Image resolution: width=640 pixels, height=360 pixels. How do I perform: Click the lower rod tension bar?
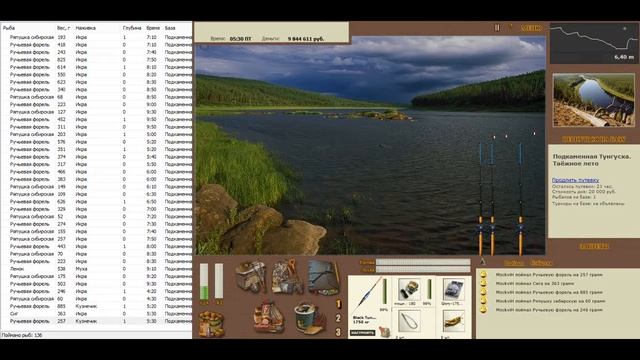click(423, 270)
